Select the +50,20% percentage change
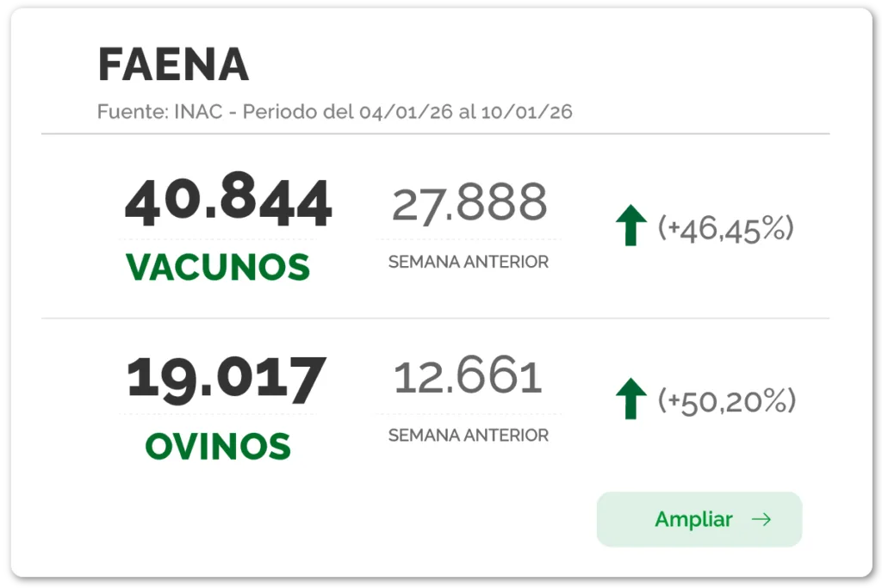882x588 pixels. (x=727, y=401)
